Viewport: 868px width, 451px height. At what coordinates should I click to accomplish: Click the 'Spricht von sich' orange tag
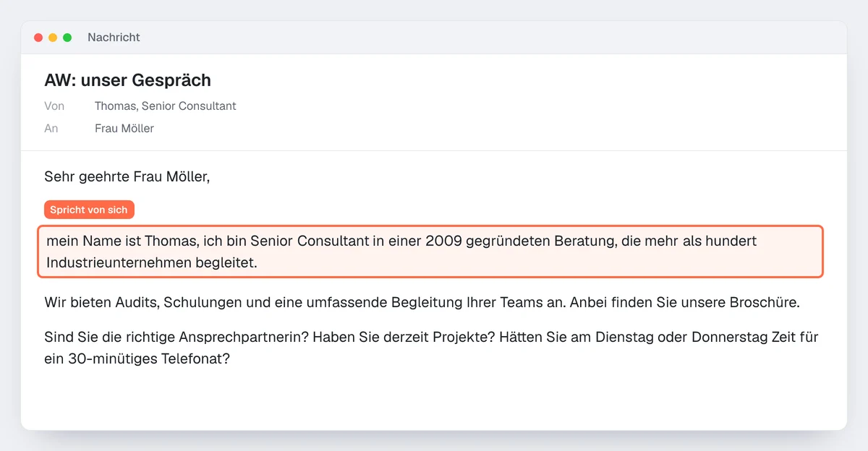click(89, 210)
